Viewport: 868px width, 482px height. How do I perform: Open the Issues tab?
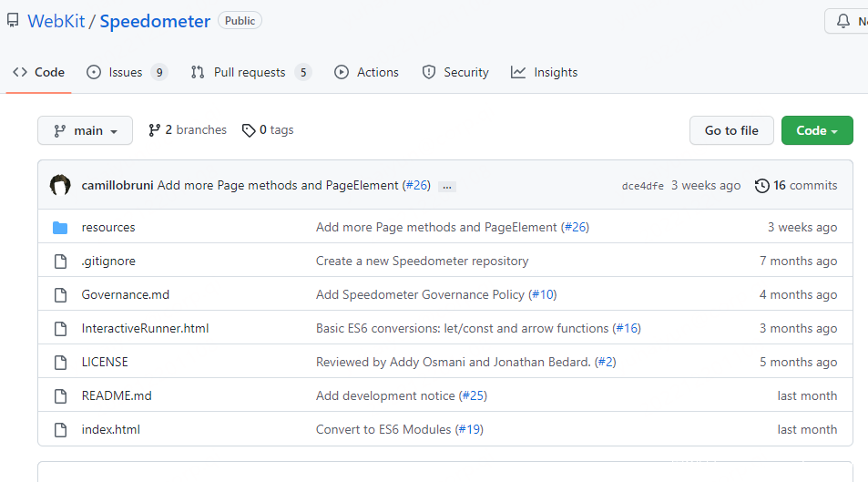pos(127,72)
